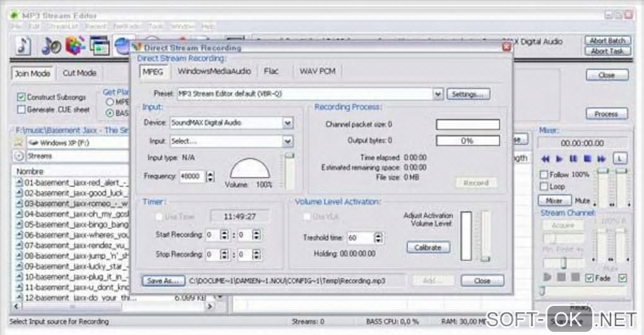Start playback in the Mixer panel

tap(559, 159)
